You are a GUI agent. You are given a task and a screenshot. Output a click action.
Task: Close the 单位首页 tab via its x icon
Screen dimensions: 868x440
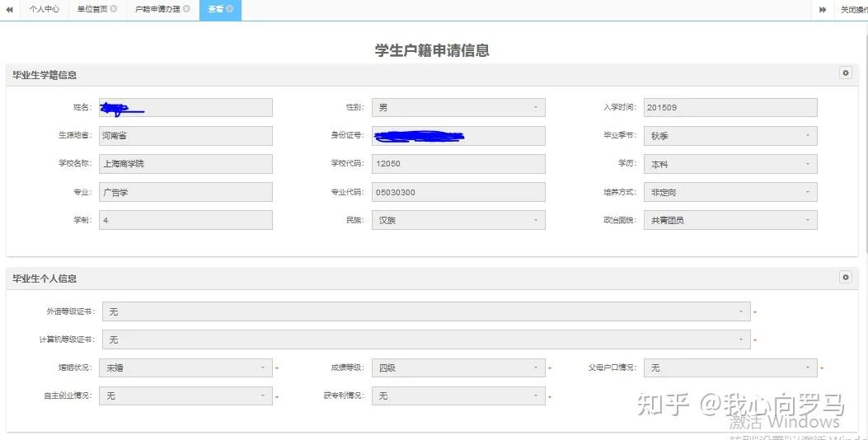pos(114,9)
